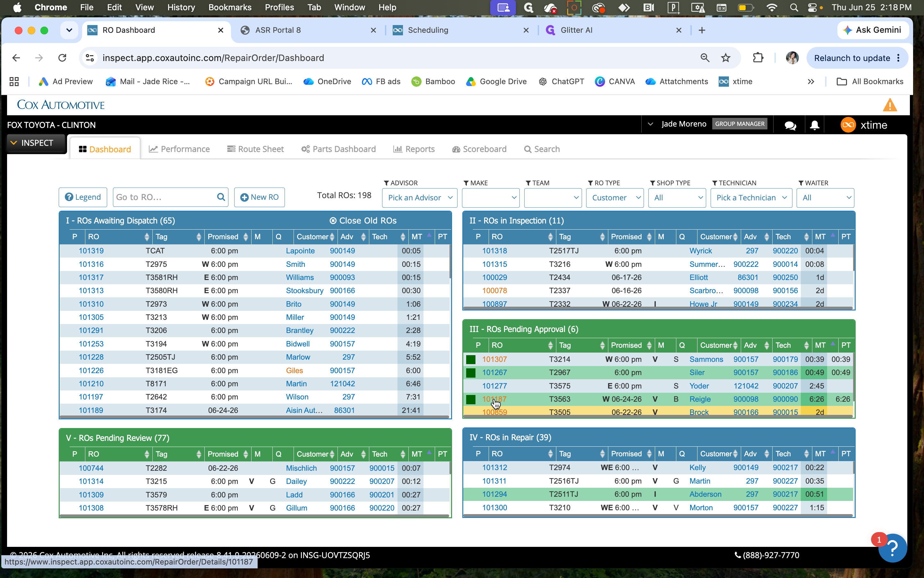Click the browser address bar URL

(213, 58)
